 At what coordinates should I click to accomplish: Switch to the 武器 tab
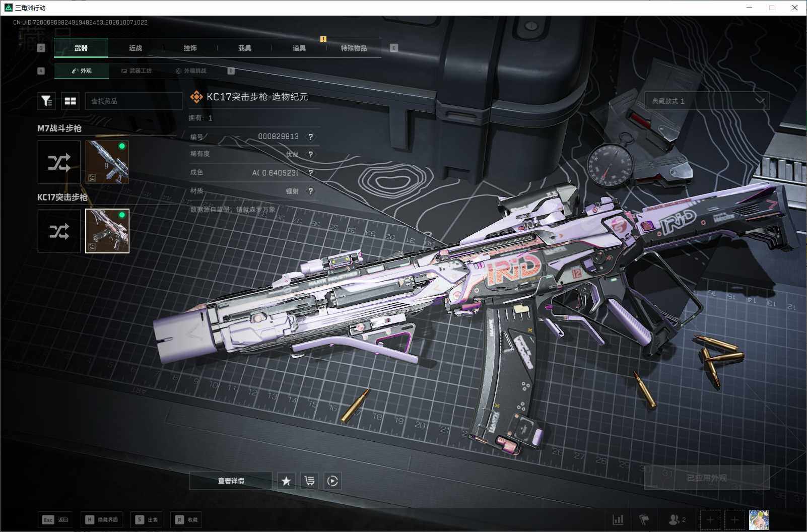pos(81,48)
